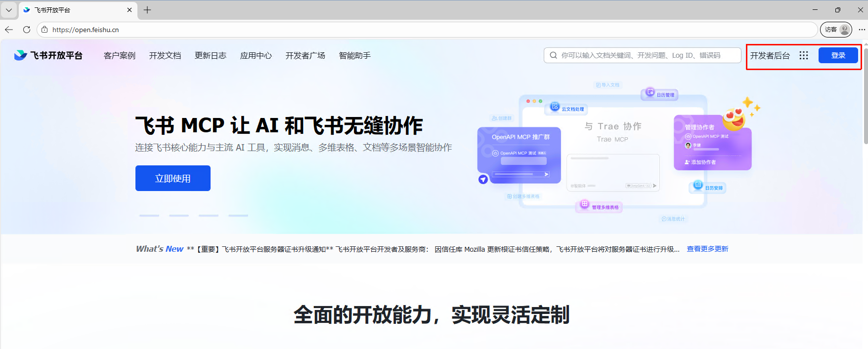Screen dimensions: 868x349
Task: Follow the 查看更多更新 link
Action: [707, 249]
